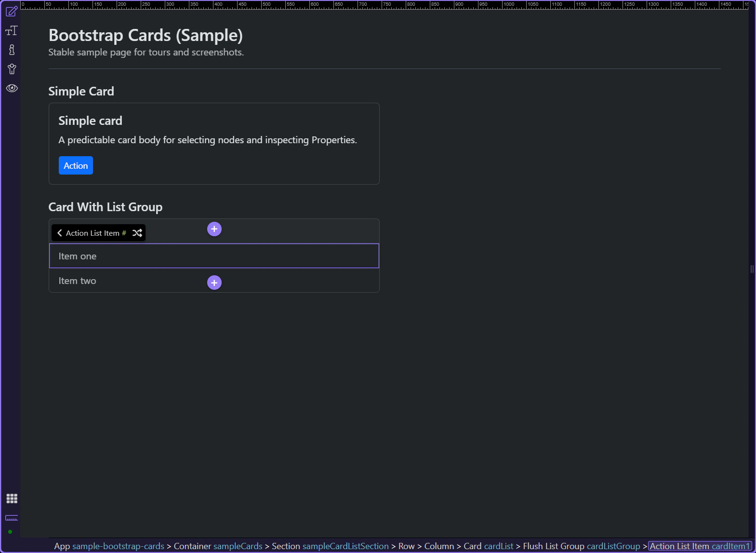Viewport: 756px width, 553px height.
Task: Click the right panel resize handle
Action: coord(752,269)
